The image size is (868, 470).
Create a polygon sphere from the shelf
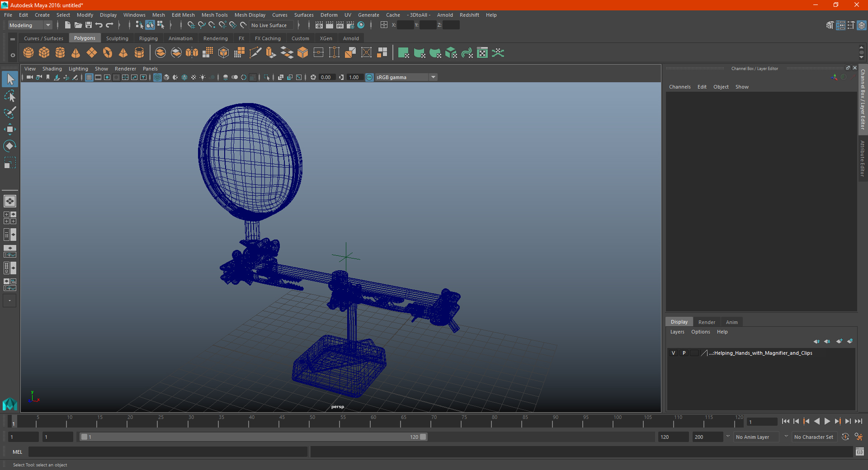tap(28, 53)
